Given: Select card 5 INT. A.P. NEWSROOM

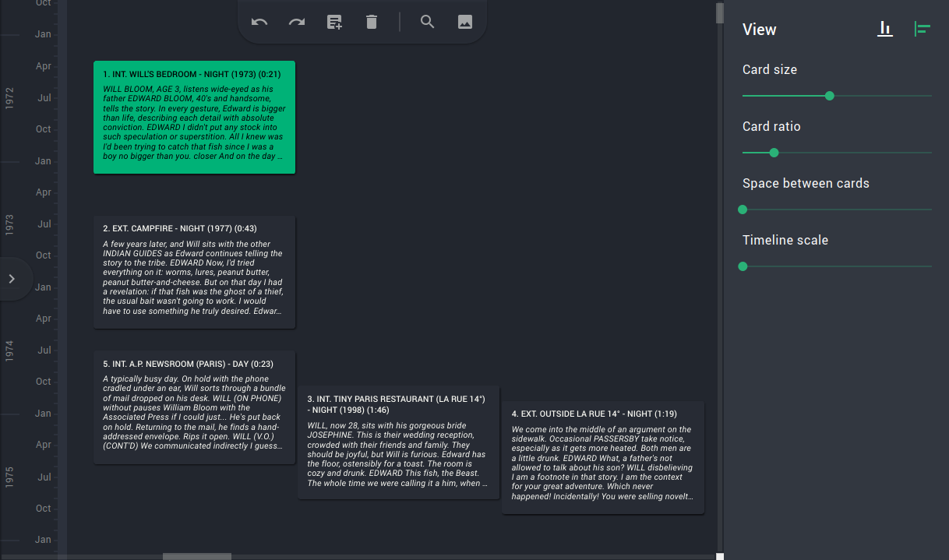Looking at the screenshot, I should (x=195, y=407).
